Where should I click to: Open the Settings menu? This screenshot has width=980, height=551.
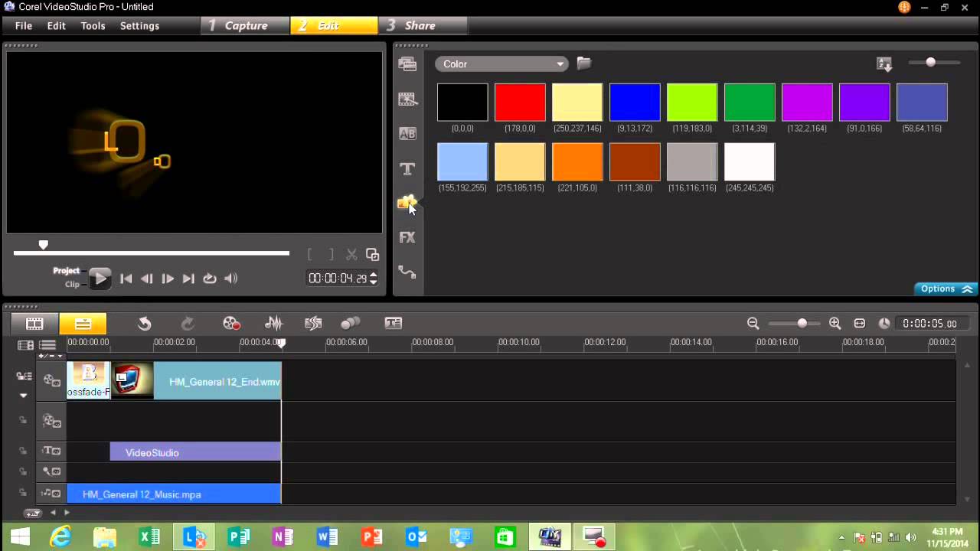pyautogui.click(x=139, y=25)
